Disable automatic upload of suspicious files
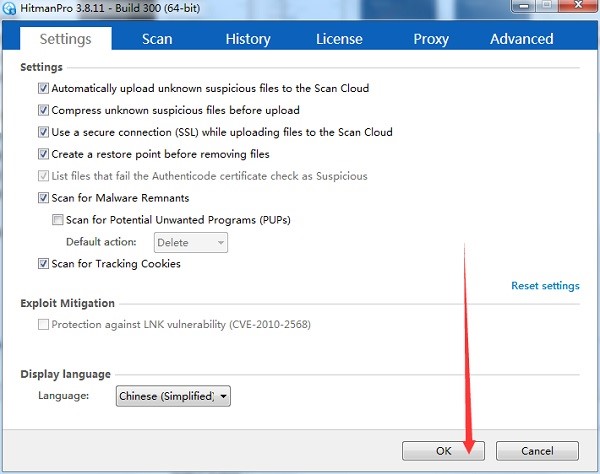The width and height of the screenshot is (600, 474). click(44, 88)
